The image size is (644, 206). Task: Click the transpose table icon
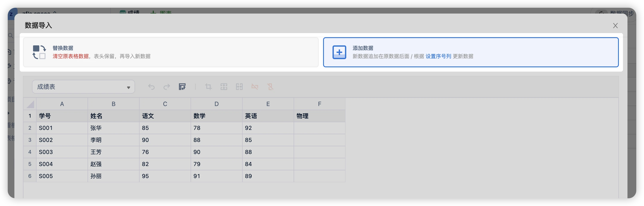182,87
